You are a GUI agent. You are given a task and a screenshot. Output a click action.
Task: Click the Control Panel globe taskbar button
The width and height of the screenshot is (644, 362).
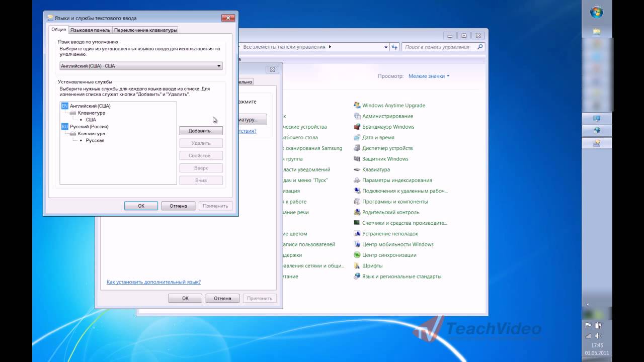597,131
